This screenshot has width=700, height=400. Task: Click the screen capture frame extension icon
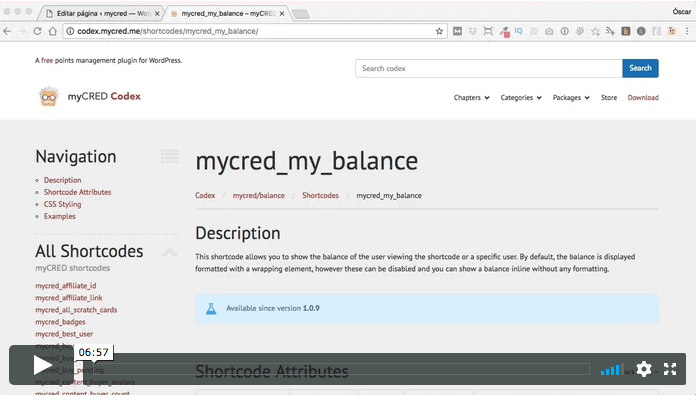click(x=488, y=31)
